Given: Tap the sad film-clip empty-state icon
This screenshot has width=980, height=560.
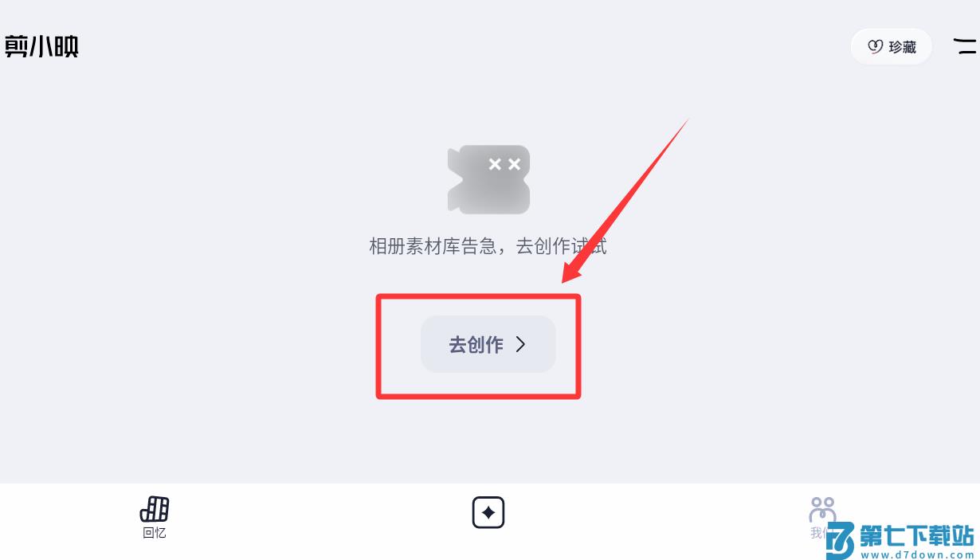Looking at the screenshot, I should (489, 179).
